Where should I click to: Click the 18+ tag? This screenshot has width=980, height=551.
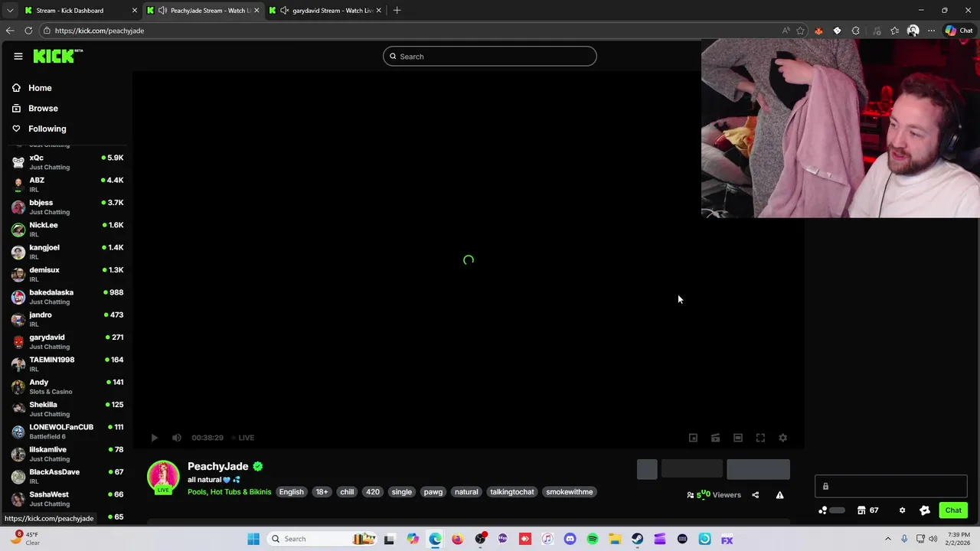(x=322, y=492)
